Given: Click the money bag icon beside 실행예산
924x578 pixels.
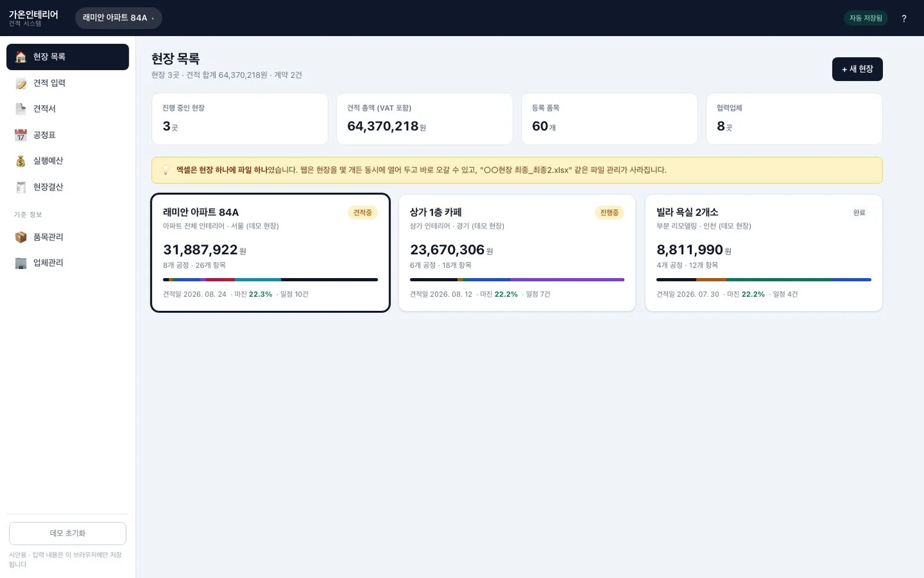Looking at the screenshot, I should (21, 161).
